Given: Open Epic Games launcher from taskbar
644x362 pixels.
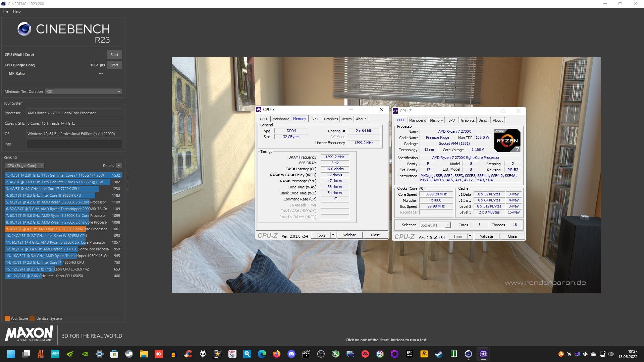Looking at the screenshot, I should pos(409,354).
